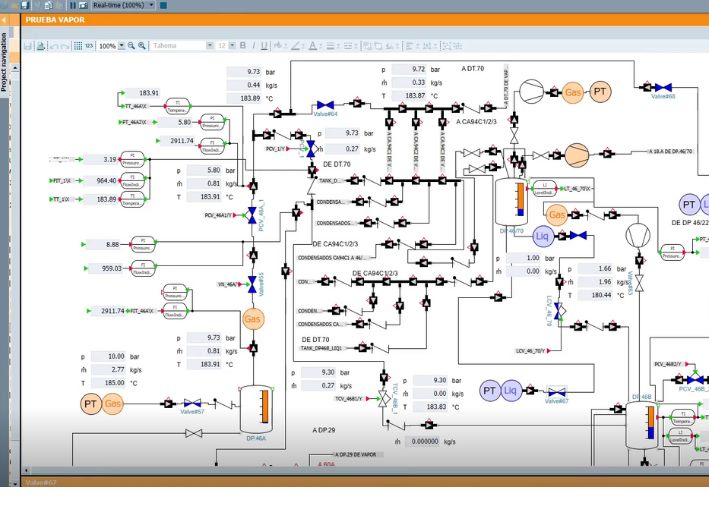Select the Valve#60 valve symbol
Image resolution: width=709 pixels, height=507 pixels.
coord(663,87)
